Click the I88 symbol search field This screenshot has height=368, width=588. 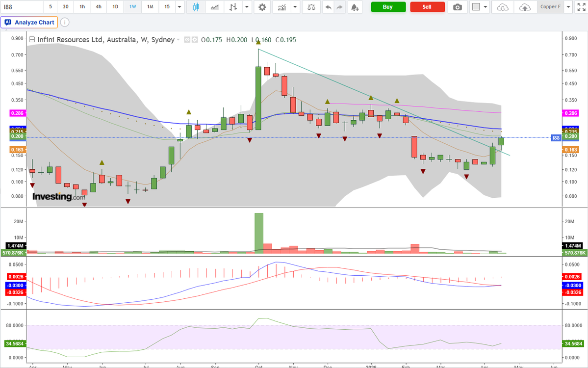[22, 7]
